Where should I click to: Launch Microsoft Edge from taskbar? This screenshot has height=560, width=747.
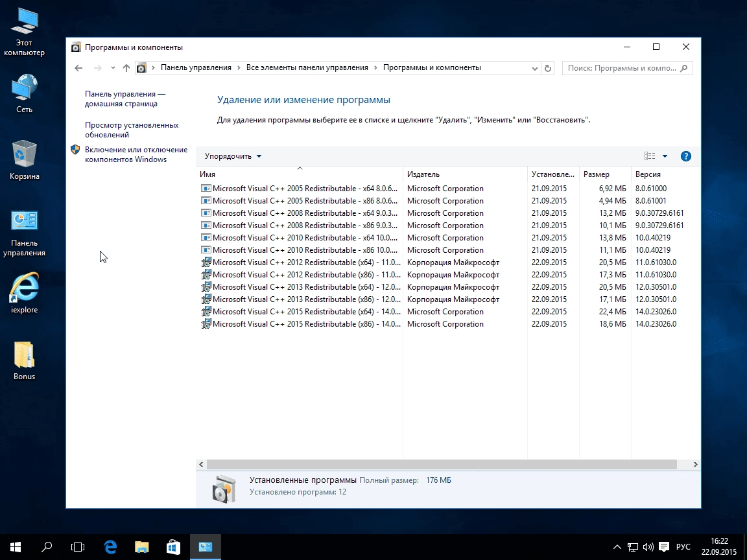click(110, 547)
